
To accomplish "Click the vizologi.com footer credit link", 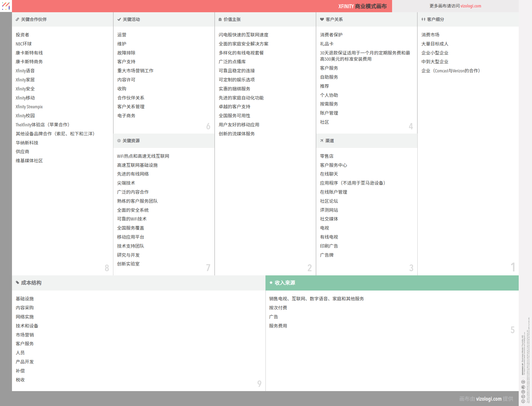I will tap(489, 399).
